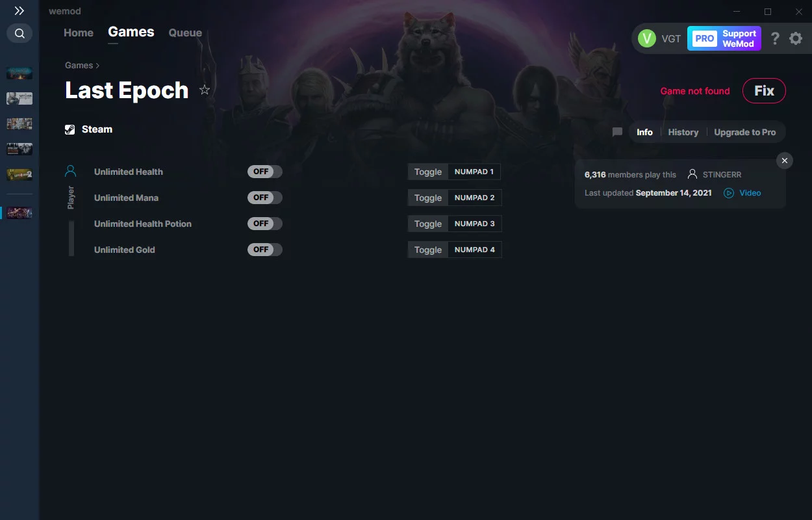Expand the sidebar with double-chevron icon

[x=19, y=11]
